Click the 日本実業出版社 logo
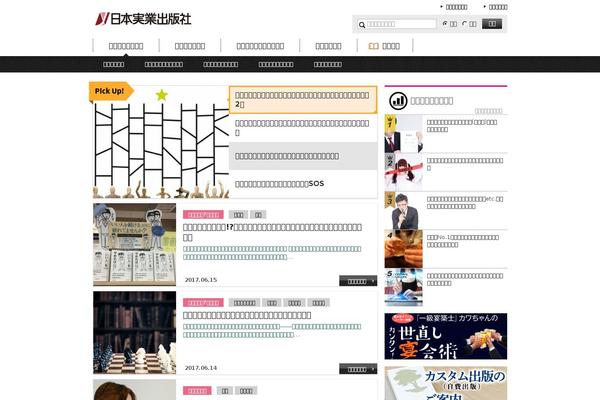The image size is (600, 400). [x=143, y=19]
